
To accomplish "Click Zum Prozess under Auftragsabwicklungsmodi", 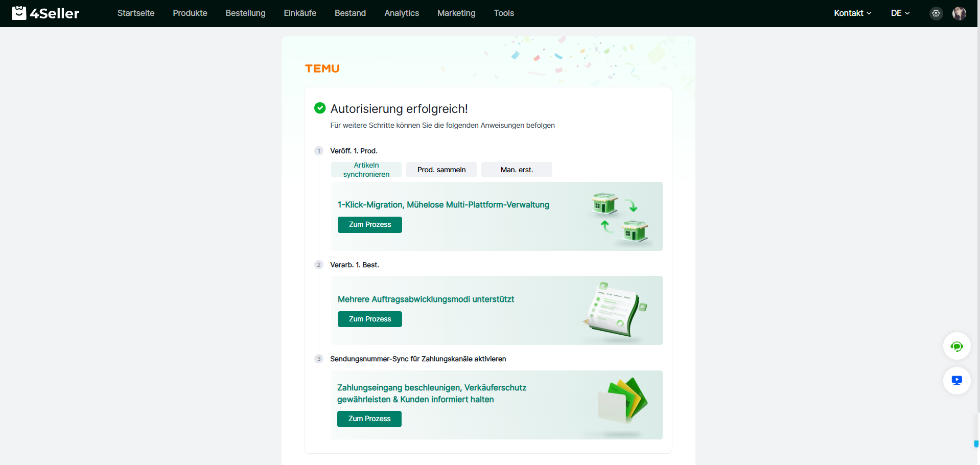I will (369, 319).
